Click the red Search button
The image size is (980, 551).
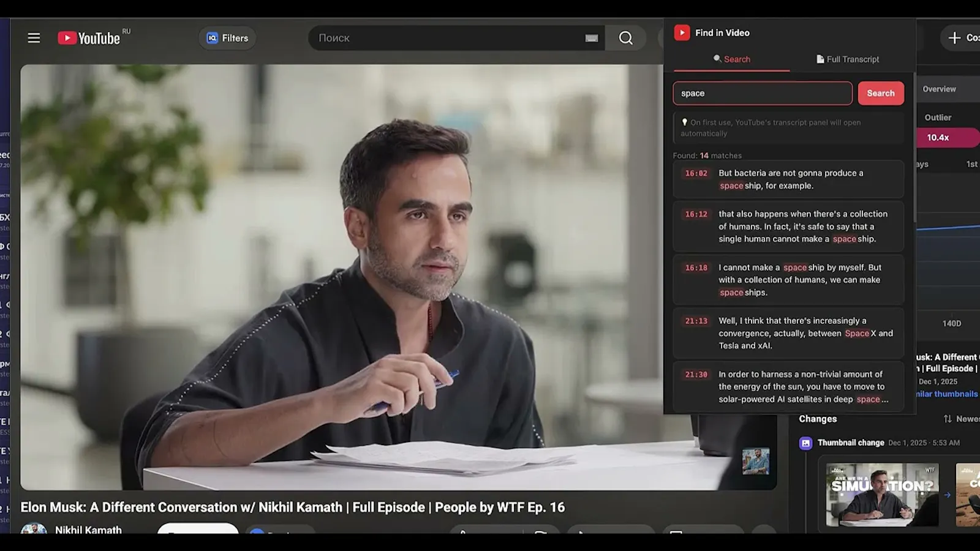pos(881,93)
